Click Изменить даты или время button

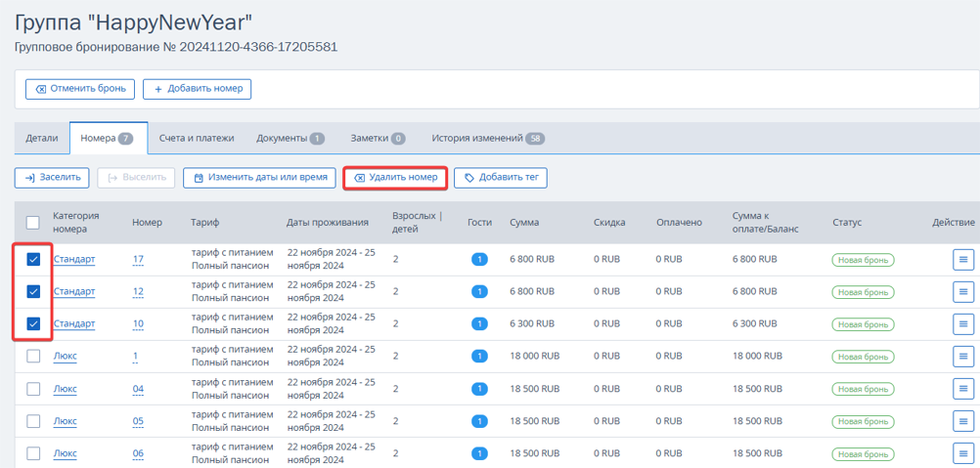(x=260, y=178)
